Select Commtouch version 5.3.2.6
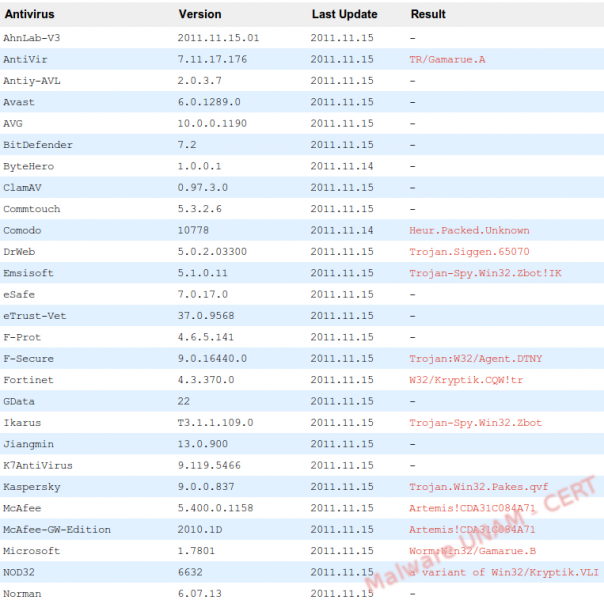The image size is (604, 600). click(x=200, y=209)
